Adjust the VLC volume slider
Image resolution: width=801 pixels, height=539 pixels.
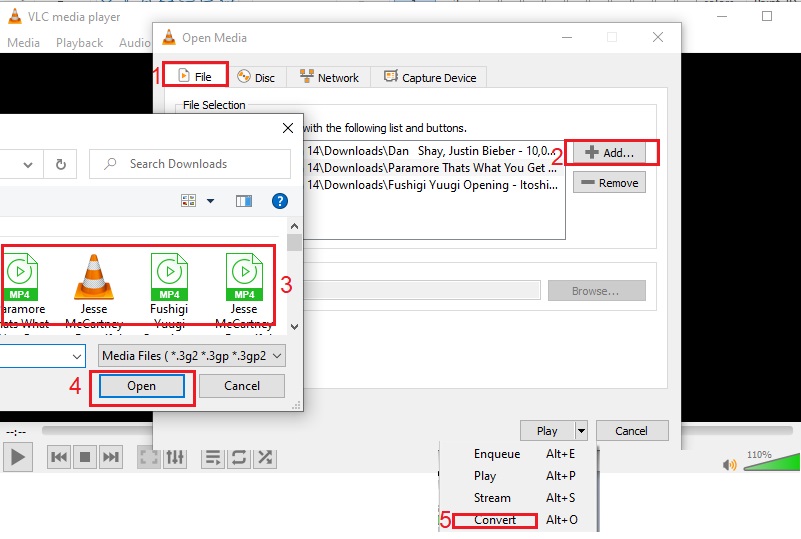point(771,461)
